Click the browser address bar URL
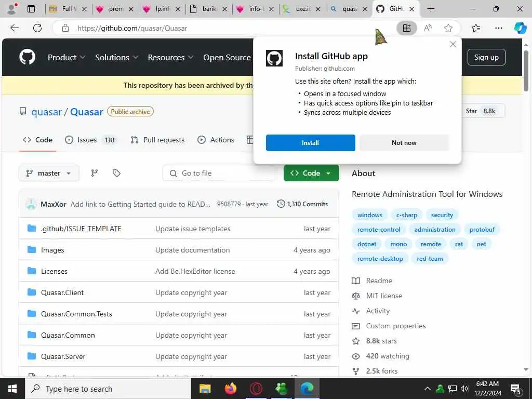 (132, 28)
